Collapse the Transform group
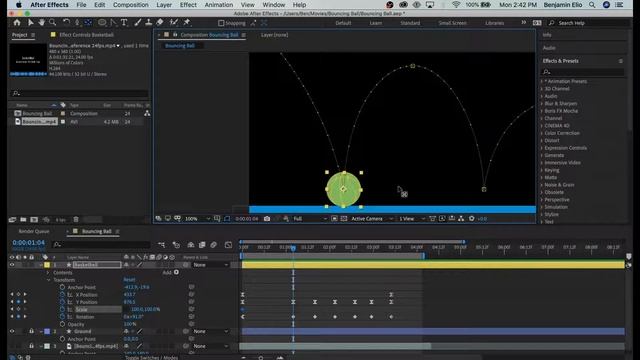 [x=48, y=280]
